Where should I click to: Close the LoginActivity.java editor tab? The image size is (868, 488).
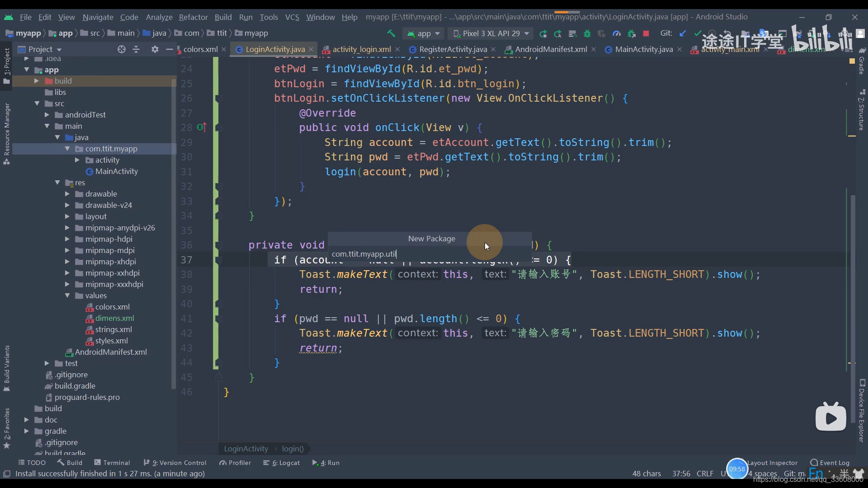[311, 49]
